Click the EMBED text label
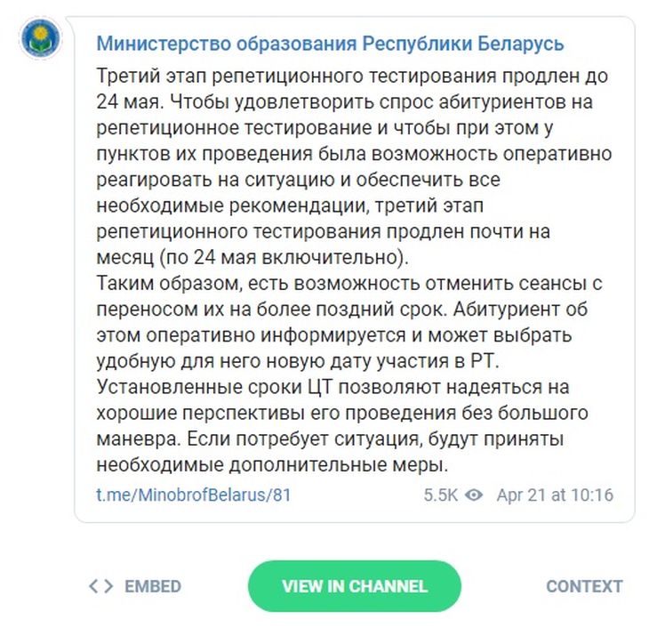Viewport: 649px width, 644px height. point(152,586)
